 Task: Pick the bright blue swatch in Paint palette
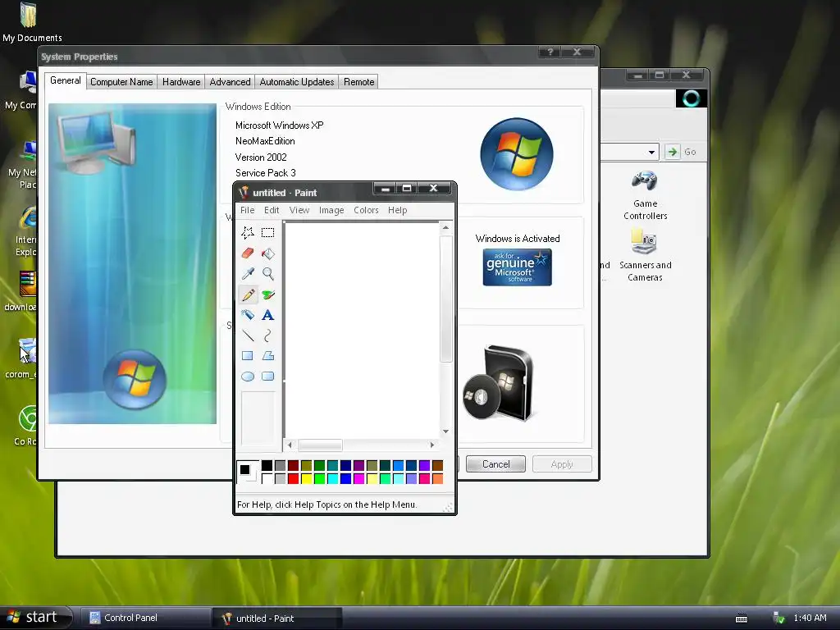(x=345, y=478)
